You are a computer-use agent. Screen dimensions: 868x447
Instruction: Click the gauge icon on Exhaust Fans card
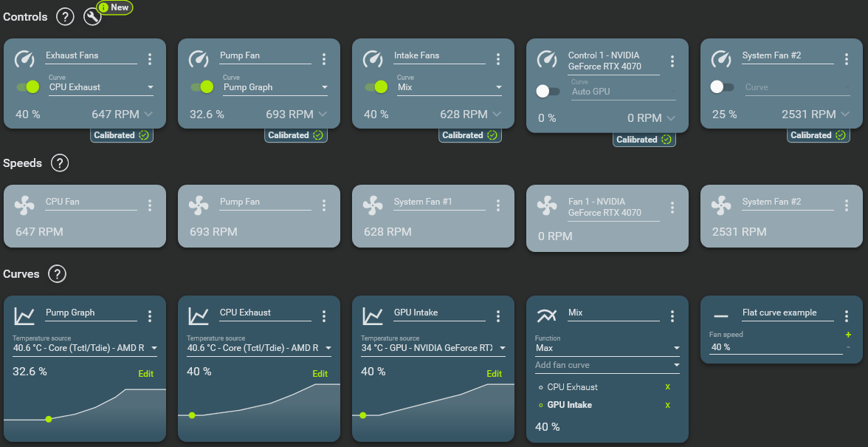click(x=24, y=59)
